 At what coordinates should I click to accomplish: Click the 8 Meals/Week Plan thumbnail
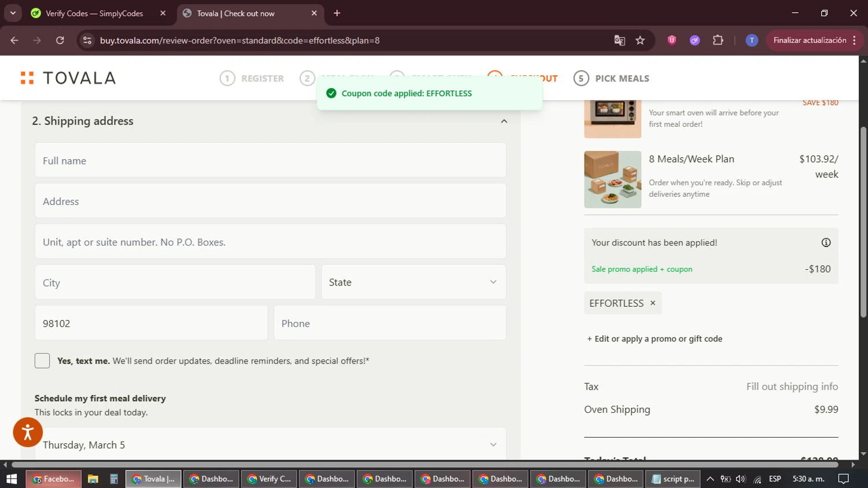click(612, 179)
